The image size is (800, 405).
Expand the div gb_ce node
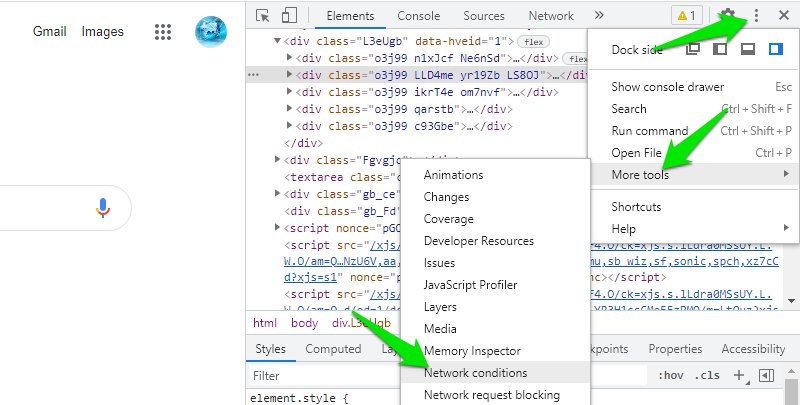pos(277,193)
